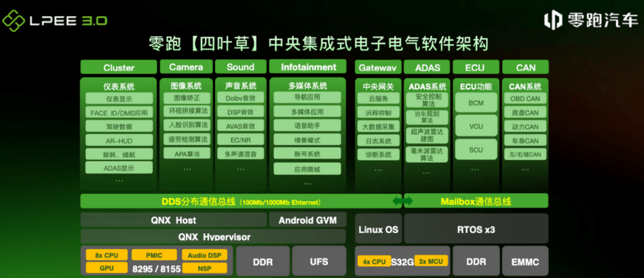The height and width of the screenshot is (278, 644).
Task: Click the Mailbox通信总线 bar
Action: coord(476,201)
